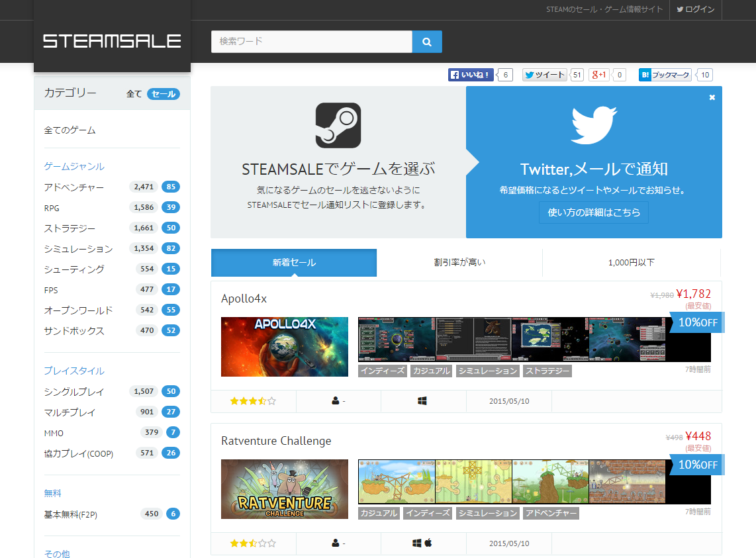Viewport: 756px width, 558px height.
Task: Click the ストラテジー tag on Apollo4x
Action: click(547, 371)
